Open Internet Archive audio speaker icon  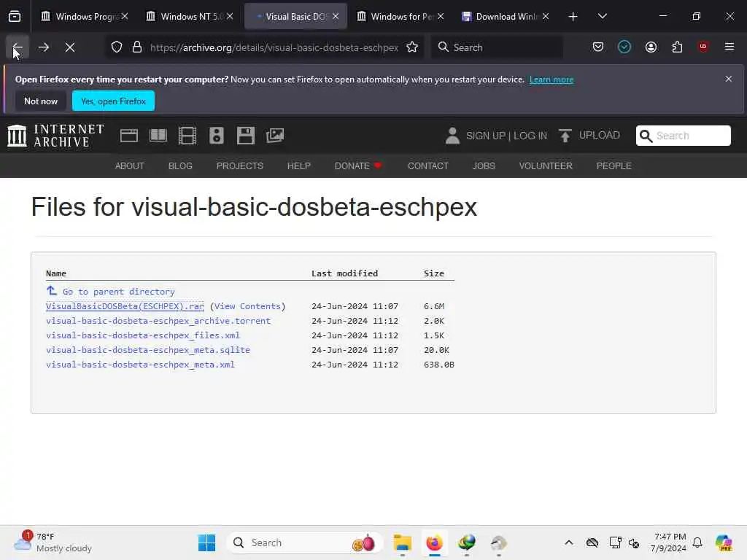(216, 136)
